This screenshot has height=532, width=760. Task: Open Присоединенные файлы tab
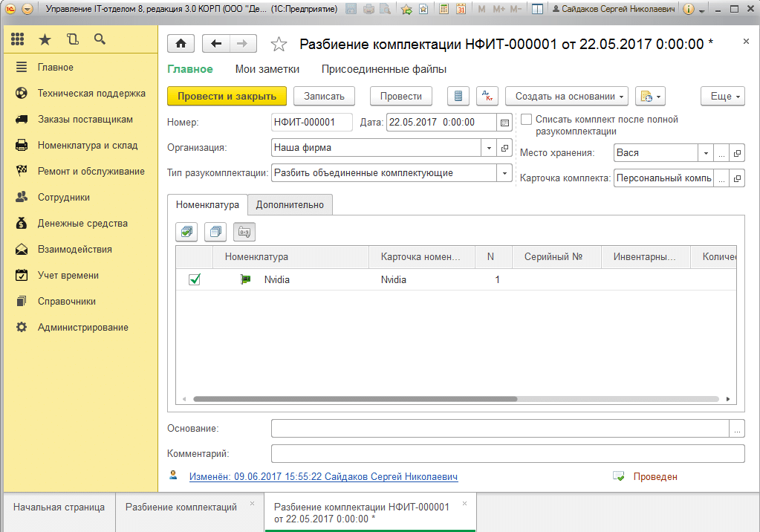click(x=384, y=69)
